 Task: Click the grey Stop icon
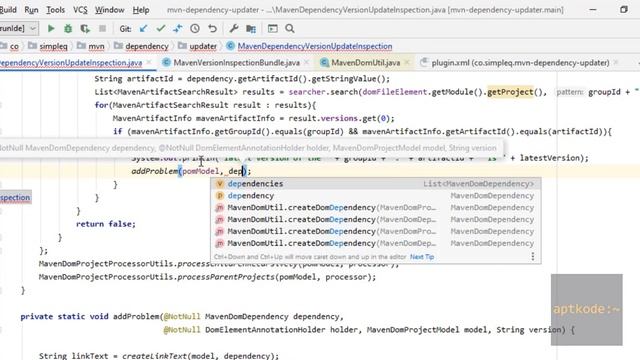(102, 29)
